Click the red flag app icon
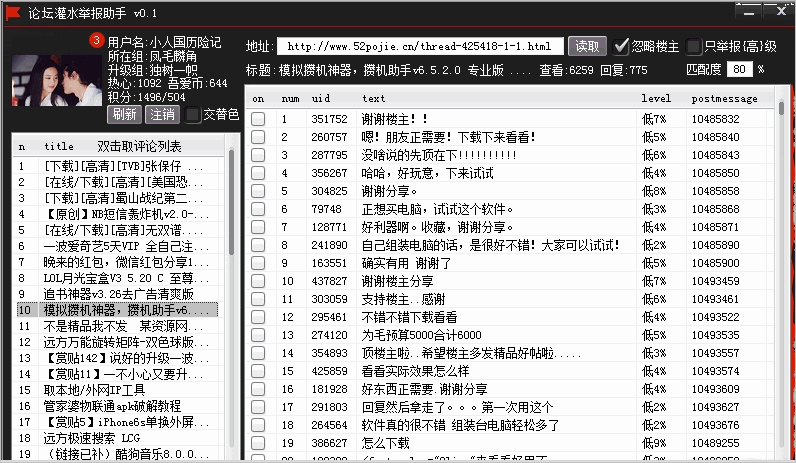796x463 pixels. click(12, 13)
